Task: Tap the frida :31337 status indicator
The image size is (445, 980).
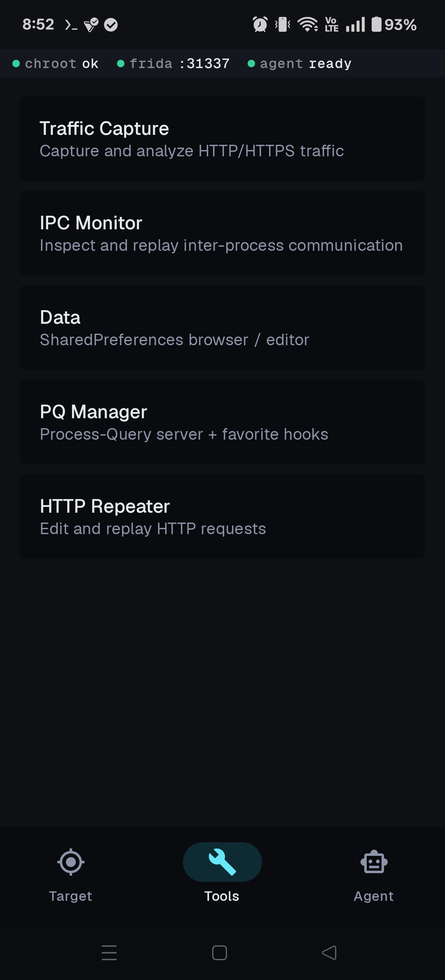Action: coord(173,64)
